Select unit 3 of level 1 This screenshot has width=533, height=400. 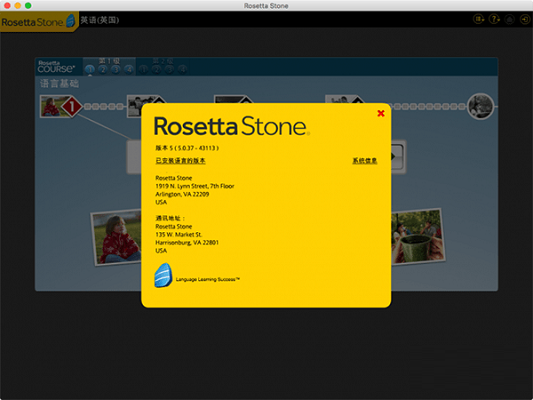(x=116, y=70)
